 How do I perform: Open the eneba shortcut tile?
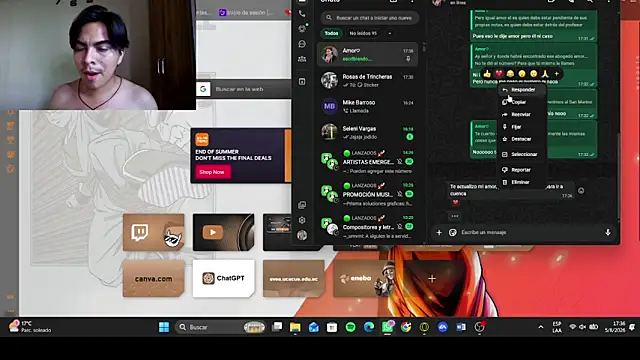pos(364,279)
